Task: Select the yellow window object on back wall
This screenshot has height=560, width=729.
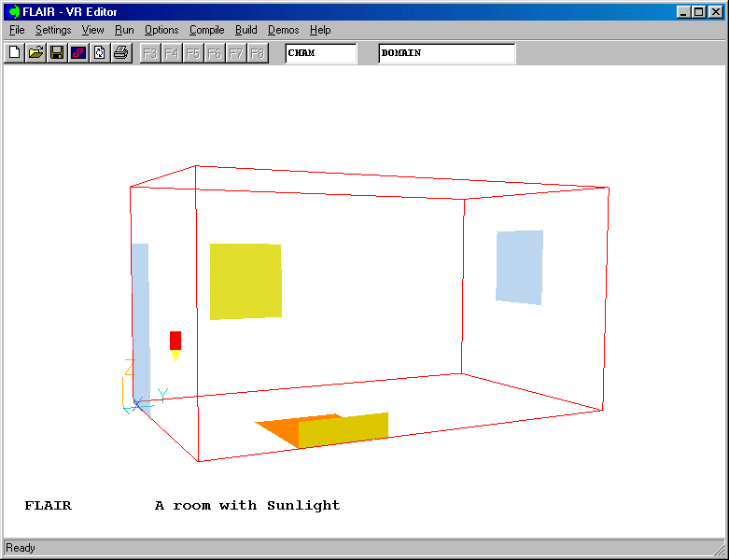Action: coord(245,281)
